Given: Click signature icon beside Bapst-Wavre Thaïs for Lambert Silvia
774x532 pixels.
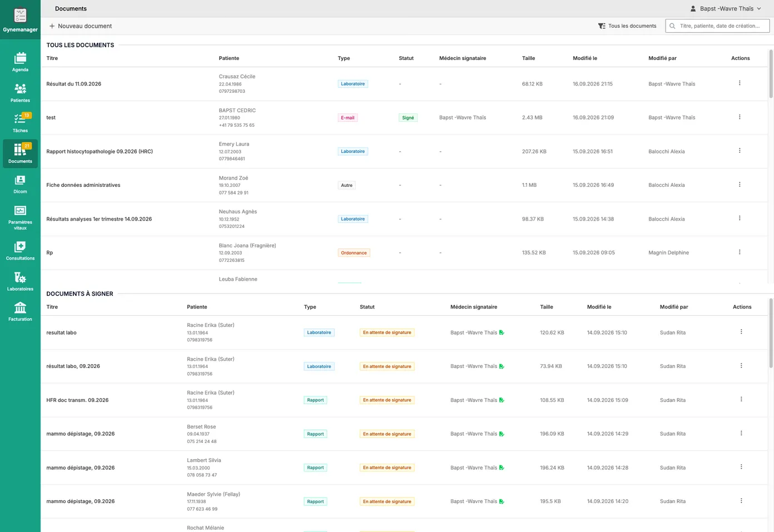Looking at the screenshot, I should click(x=502, y=468).
